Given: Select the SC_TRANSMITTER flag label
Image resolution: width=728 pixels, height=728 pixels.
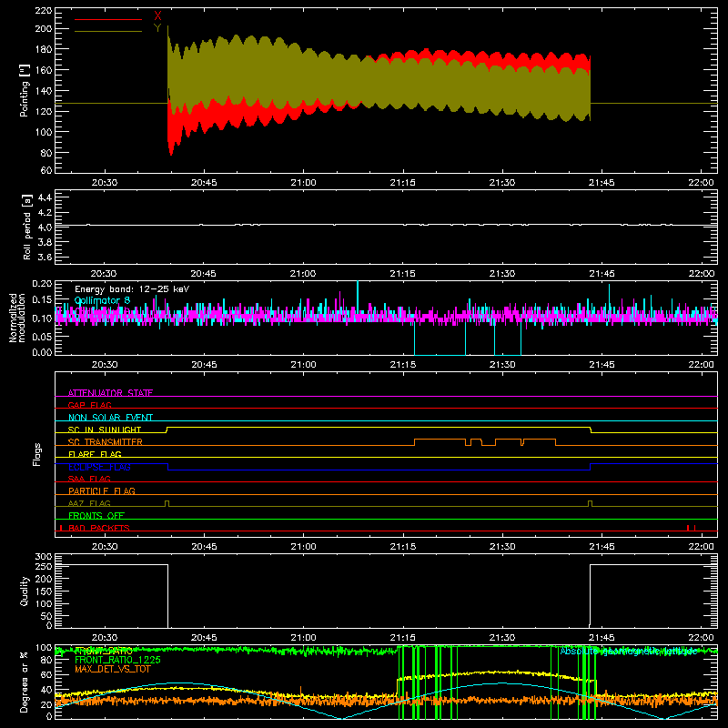Looking at the screenshot, I should point(105,442).
